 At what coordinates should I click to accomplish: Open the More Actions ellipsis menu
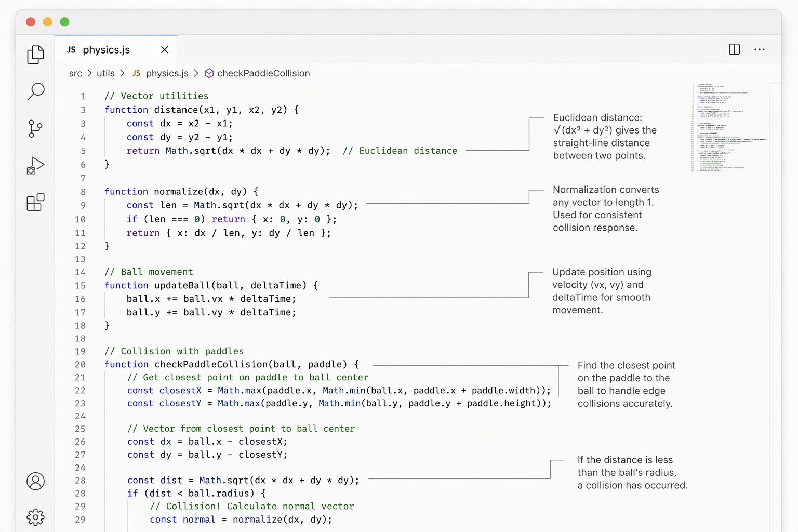(x=760, y=49)
